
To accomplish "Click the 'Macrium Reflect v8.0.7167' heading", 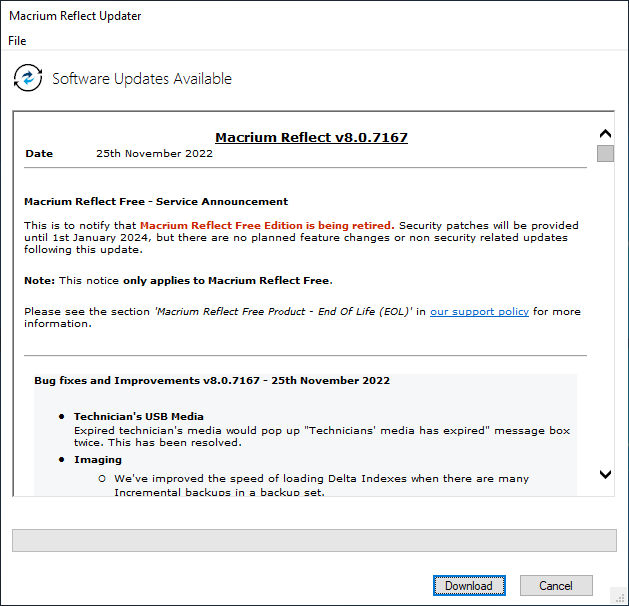I will pos(311,138).
